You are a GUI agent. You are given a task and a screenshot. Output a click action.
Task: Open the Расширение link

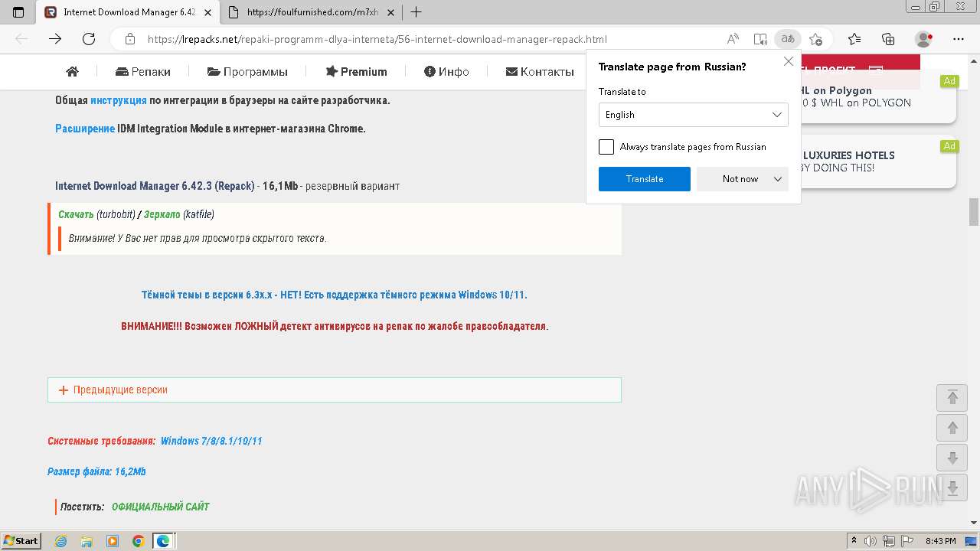click(85, 129)
